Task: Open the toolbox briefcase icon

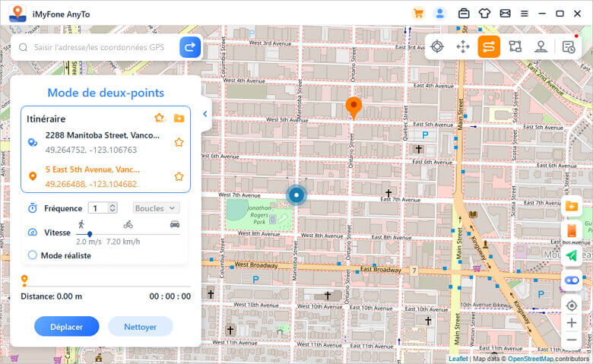Action: [x=464, y=14]
